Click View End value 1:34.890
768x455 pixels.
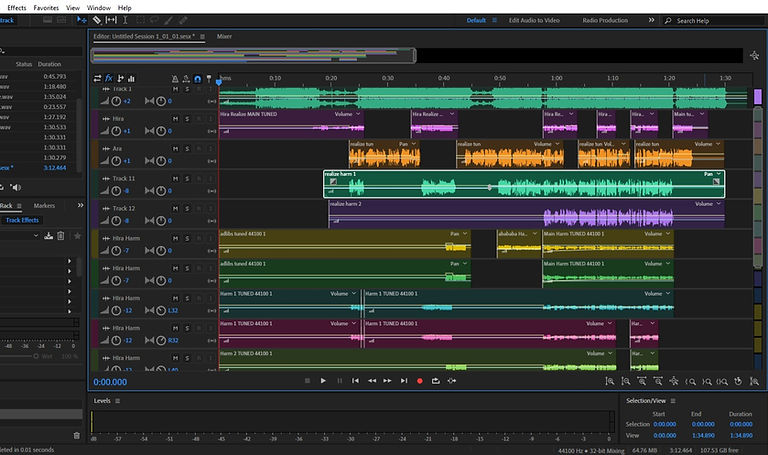click(x=703, y=435)
